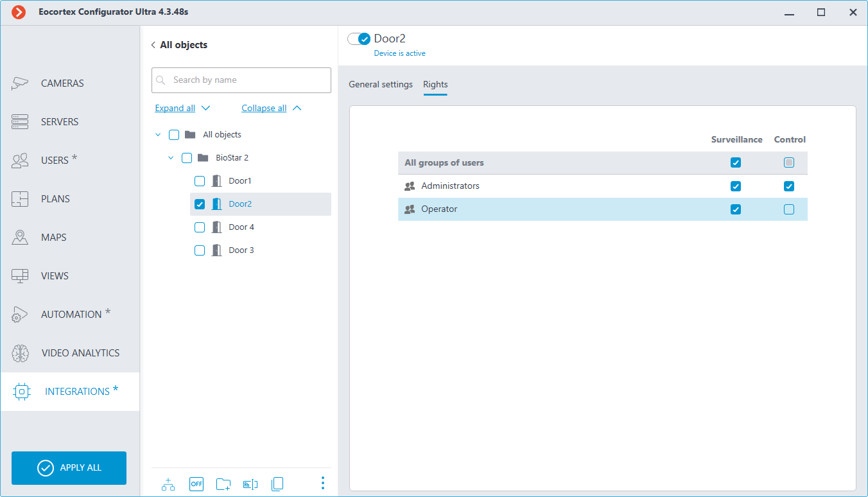Click the Control column header
Viewport: 868px width, 497px height.
[790, 139]
